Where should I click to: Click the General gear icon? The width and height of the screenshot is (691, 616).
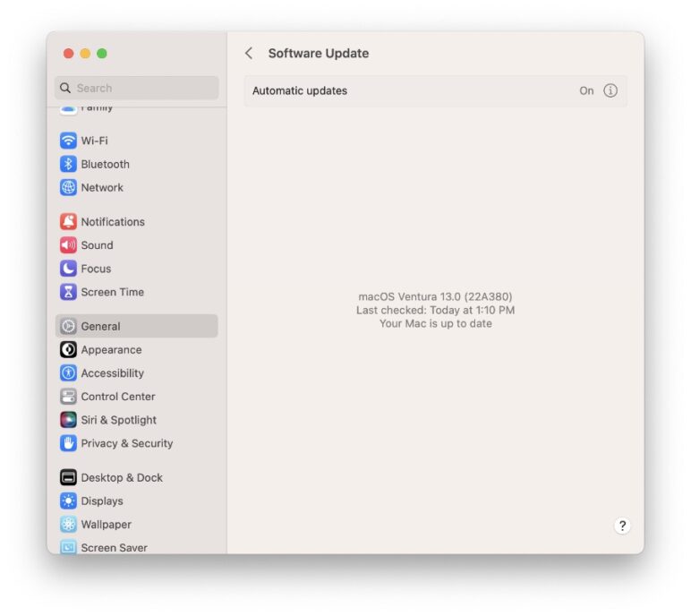(68, 326)
